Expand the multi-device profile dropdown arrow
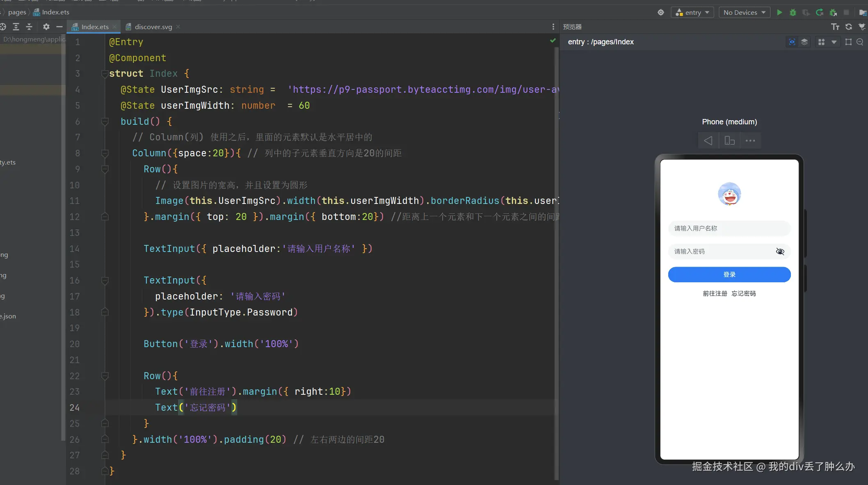The width and height of the screenshot is (868, 485). click(x=834, y=42)
